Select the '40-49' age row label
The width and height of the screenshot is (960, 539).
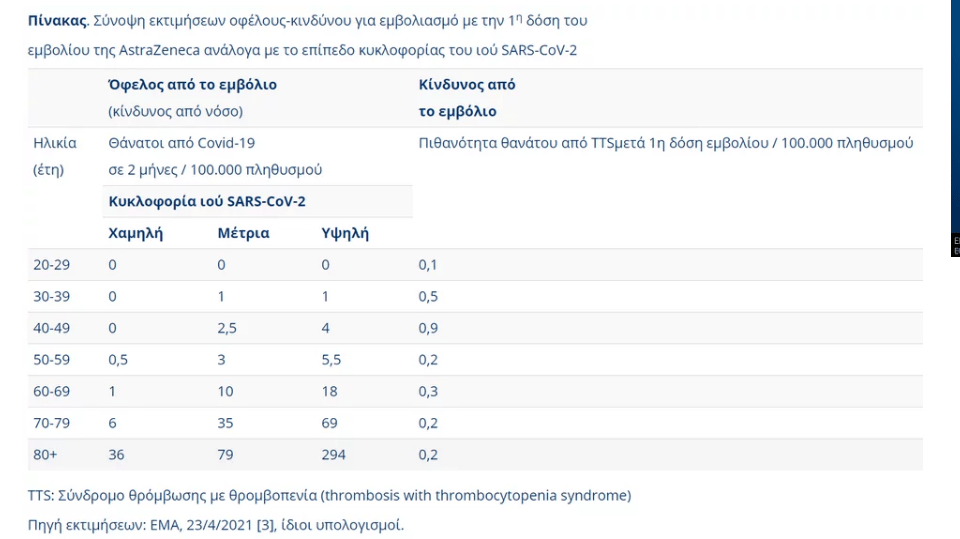(x=51, y=328)
